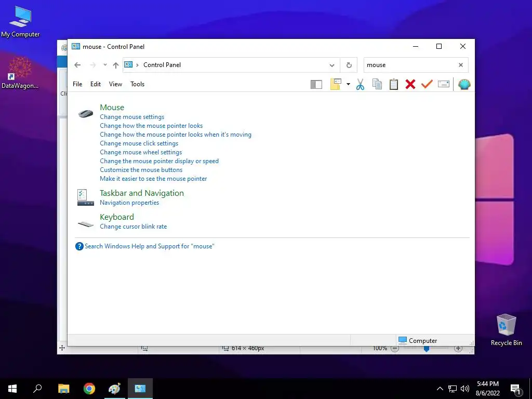Click the Control Panel window title icon

click(x=76, y=46)
